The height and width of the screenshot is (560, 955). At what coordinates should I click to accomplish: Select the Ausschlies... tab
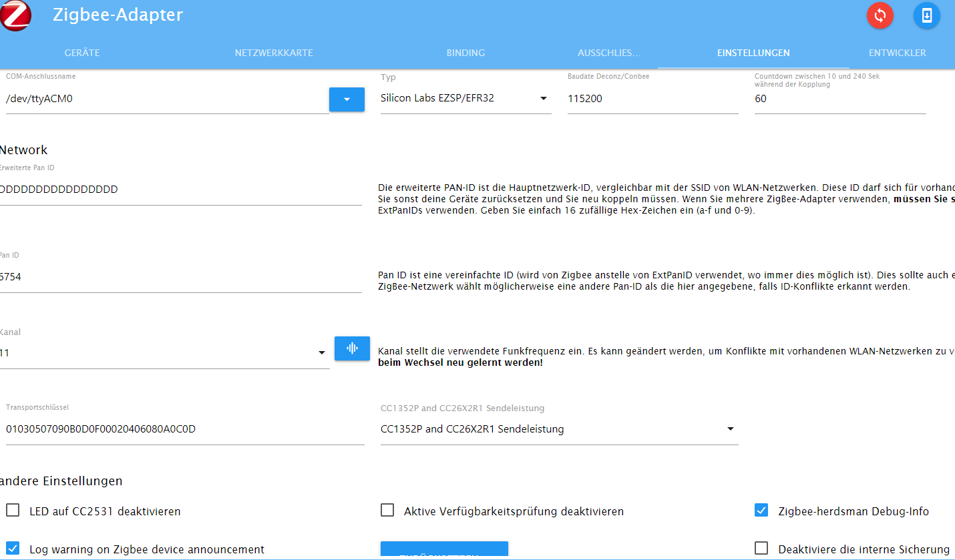609,53
